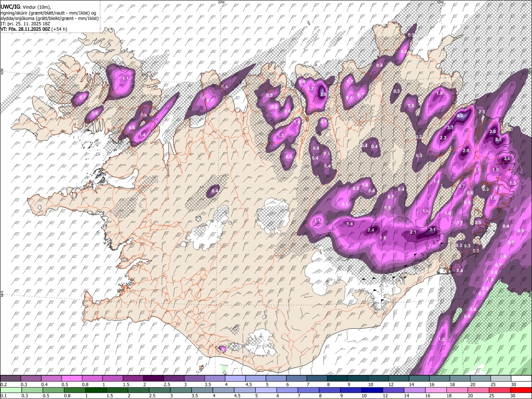Click the 25 label in the lower legend row
The image size is (532, 399).
coord(492,396)
